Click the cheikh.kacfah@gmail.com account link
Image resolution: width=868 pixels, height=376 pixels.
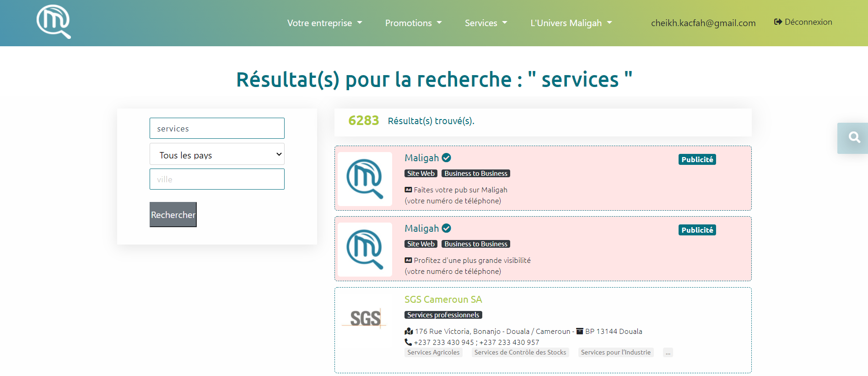(x=703, y=23)
